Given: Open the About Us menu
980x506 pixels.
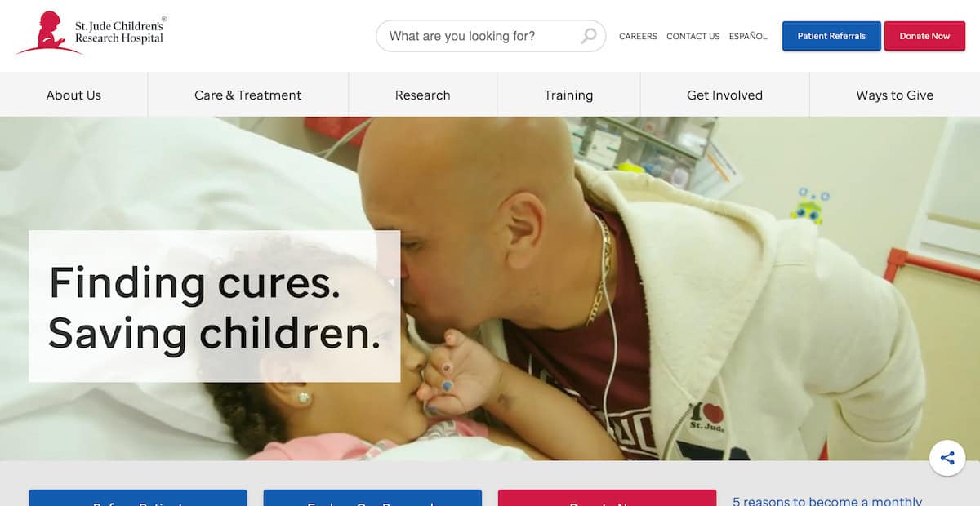Looking at the screenshot, I should click(73, 95).
